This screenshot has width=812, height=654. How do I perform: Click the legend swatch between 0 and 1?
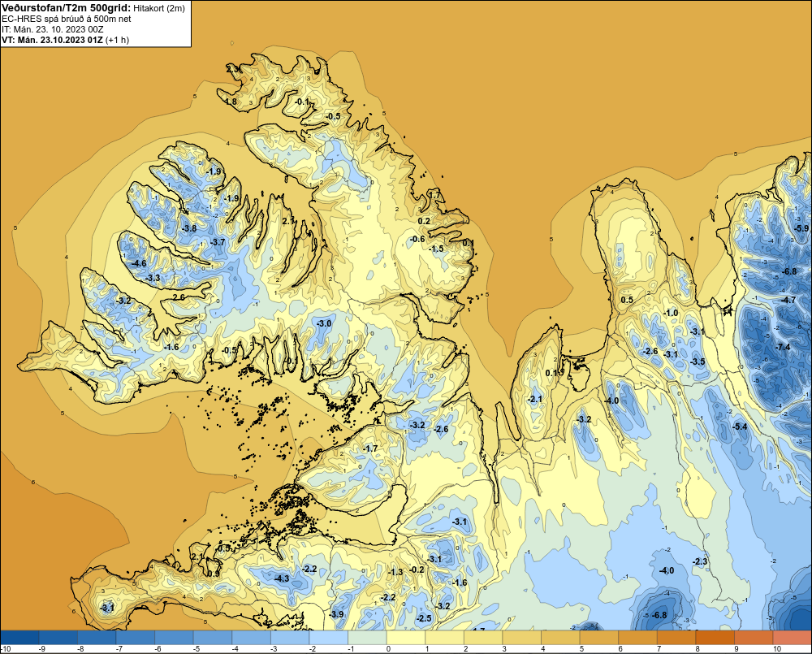[x=406, y=638]
